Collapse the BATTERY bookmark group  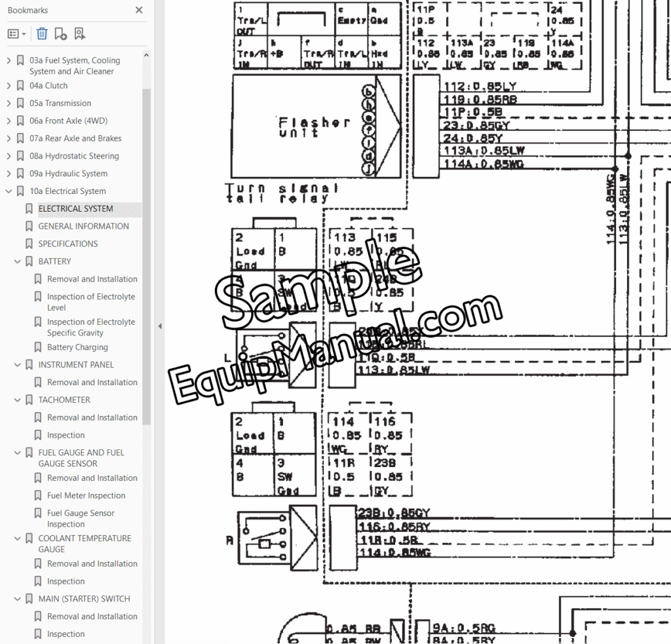18,261
